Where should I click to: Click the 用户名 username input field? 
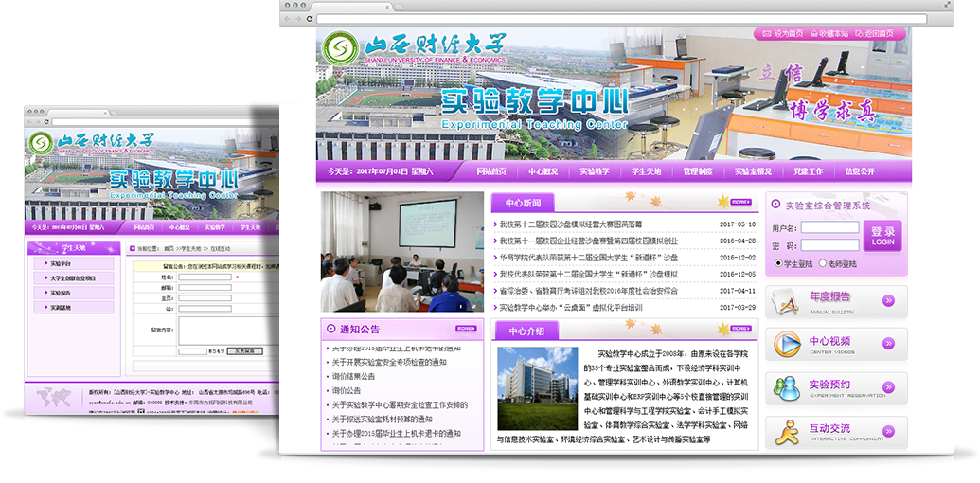click(829, 227)
